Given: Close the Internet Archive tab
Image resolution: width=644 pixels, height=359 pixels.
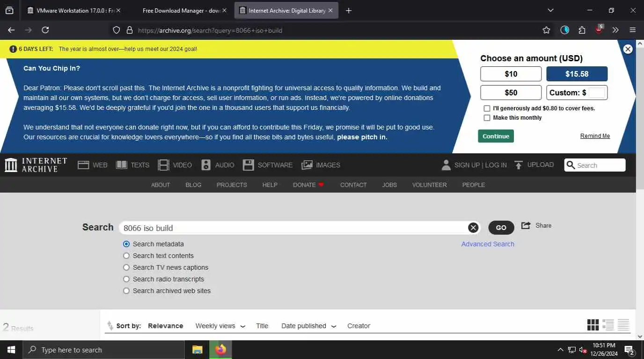Looking at the screenshot, I should 330,10.
